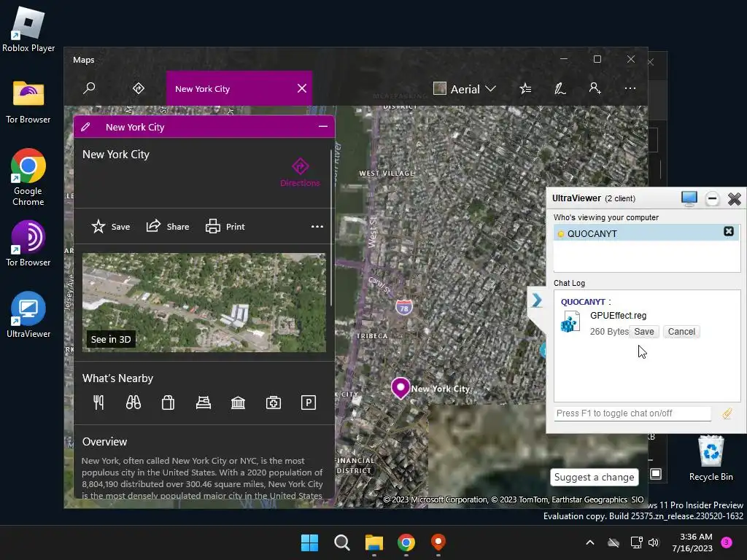Viewport: 747px width, 560px height.
Task: Show hidden system tray icons chevron
Action: 589,542
